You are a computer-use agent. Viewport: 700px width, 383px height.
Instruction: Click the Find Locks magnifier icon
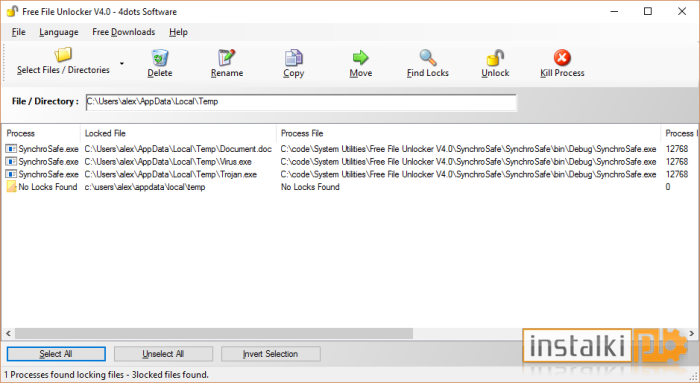pos(428,58)
